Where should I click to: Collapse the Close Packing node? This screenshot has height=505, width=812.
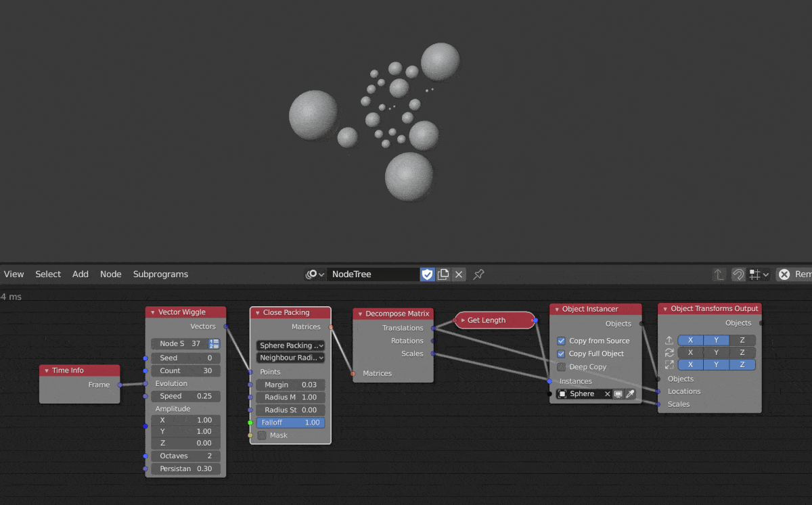tap(257, 313)
